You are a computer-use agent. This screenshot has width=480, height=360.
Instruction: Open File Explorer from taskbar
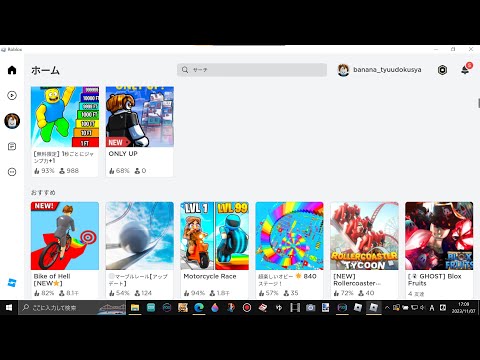click(x=135, y=307)
